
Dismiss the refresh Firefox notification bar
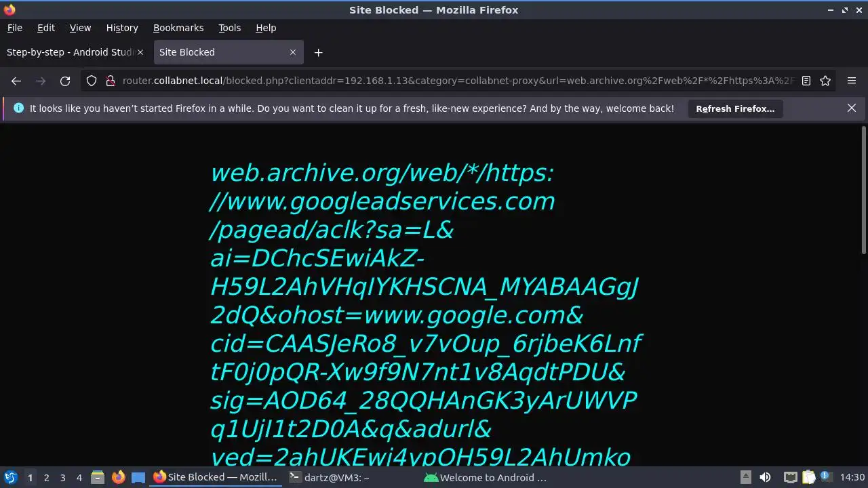pos(852,108)
